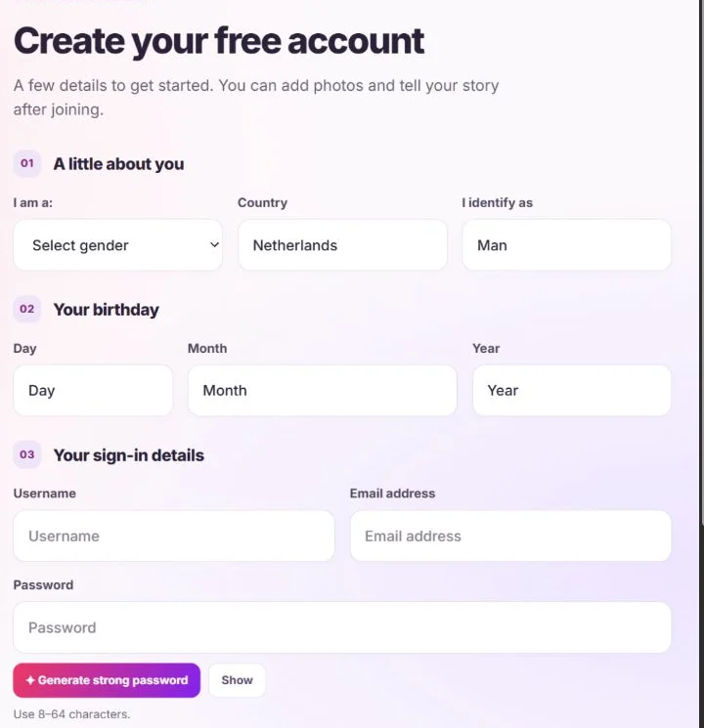Click the 'A little about you' heading
The width and height of the screenshot is (704, 728).
(x=118, y=164)
